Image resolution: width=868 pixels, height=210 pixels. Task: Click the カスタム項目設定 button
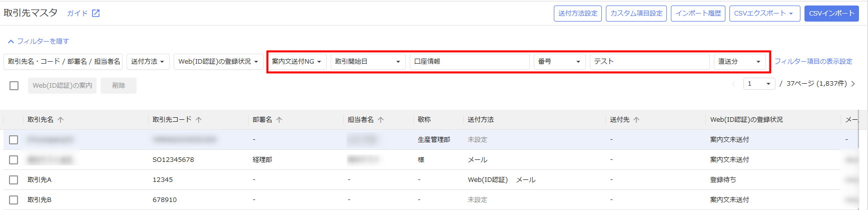pos(636,14)
